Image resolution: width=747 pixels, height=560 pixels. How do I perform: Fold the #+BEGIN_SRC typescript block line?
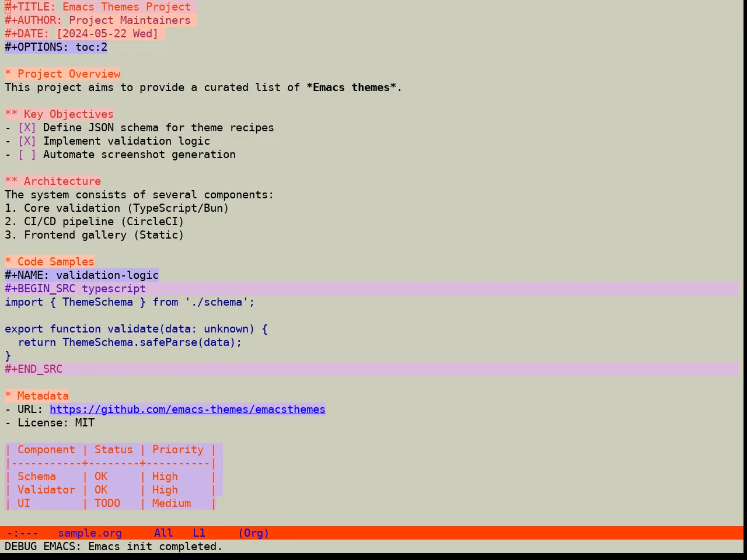(372, 289)
